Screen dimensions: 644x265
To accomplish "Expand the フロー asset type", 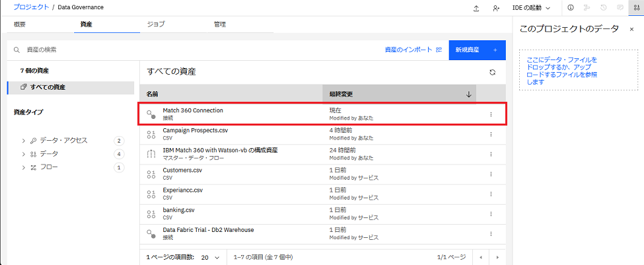I will 24,167.
